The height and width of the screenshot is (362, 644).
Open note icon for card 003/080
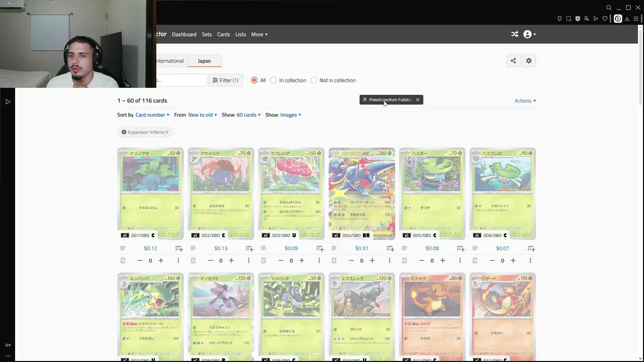coord(263,248)
